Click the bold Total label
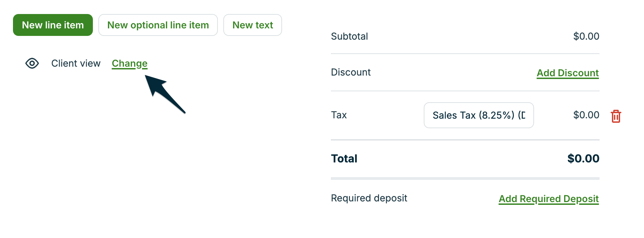 tap(344, 159)
